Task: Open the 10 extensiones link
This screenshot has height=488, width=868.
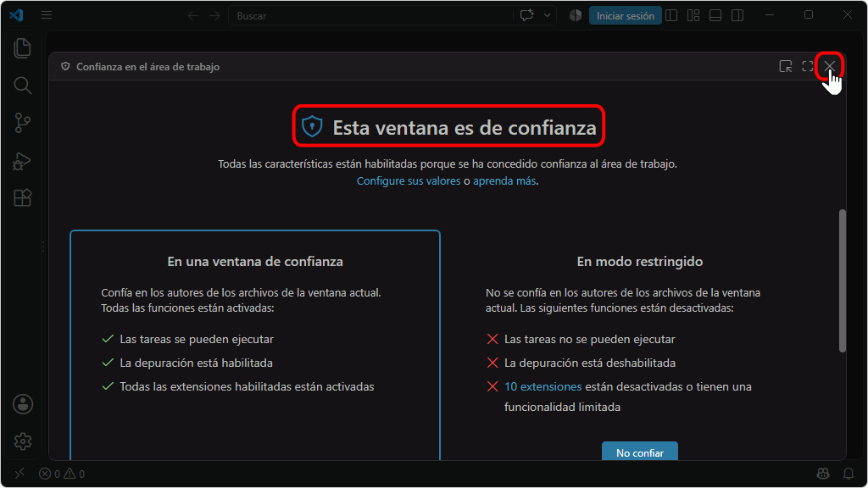Action: coord(543,386)
